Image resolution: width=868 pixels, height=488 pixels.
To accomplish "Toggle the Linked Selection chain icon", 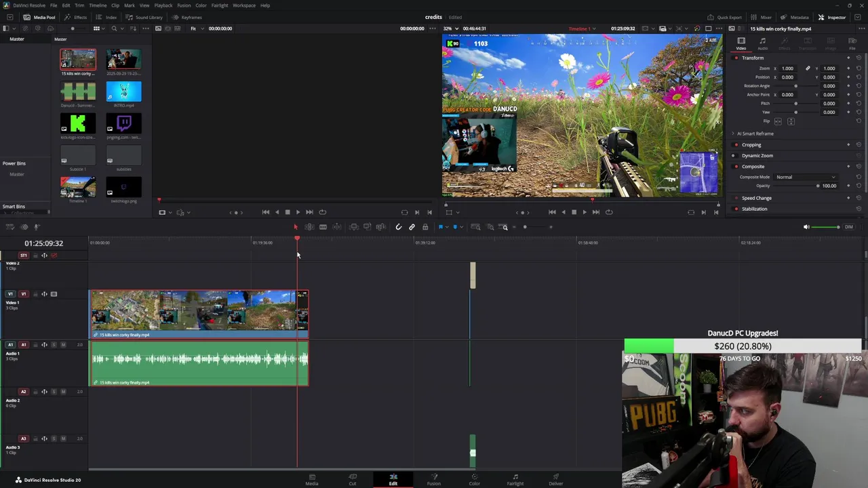I will point(412,227).
